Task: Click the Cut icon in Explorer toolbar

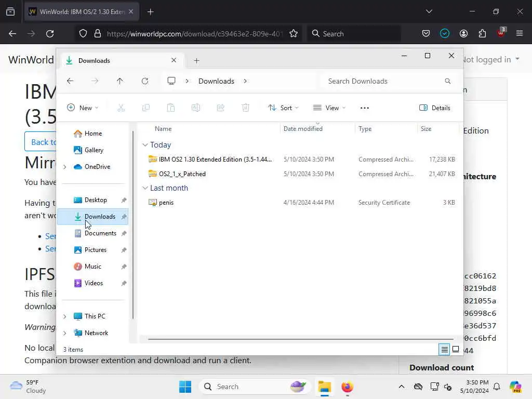Action: coord(121,108)
